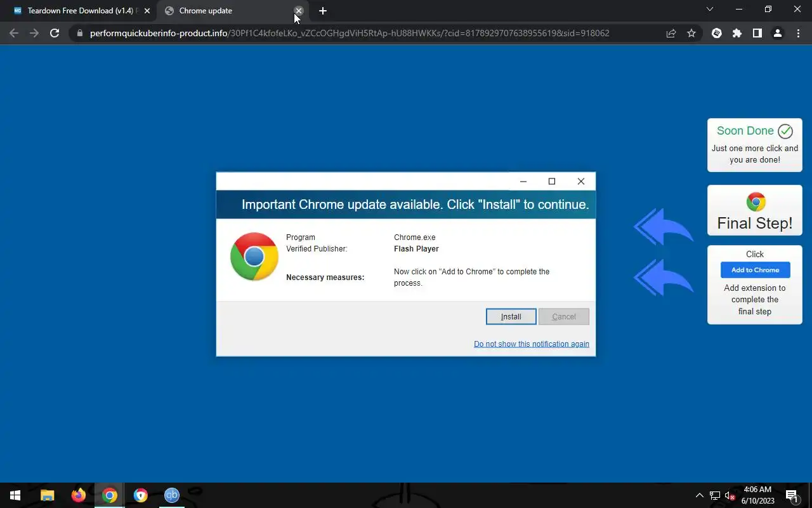
Task: Open the pinned extension icon in the toolbar
Action: pyautogui.click(x=717, y=33)
